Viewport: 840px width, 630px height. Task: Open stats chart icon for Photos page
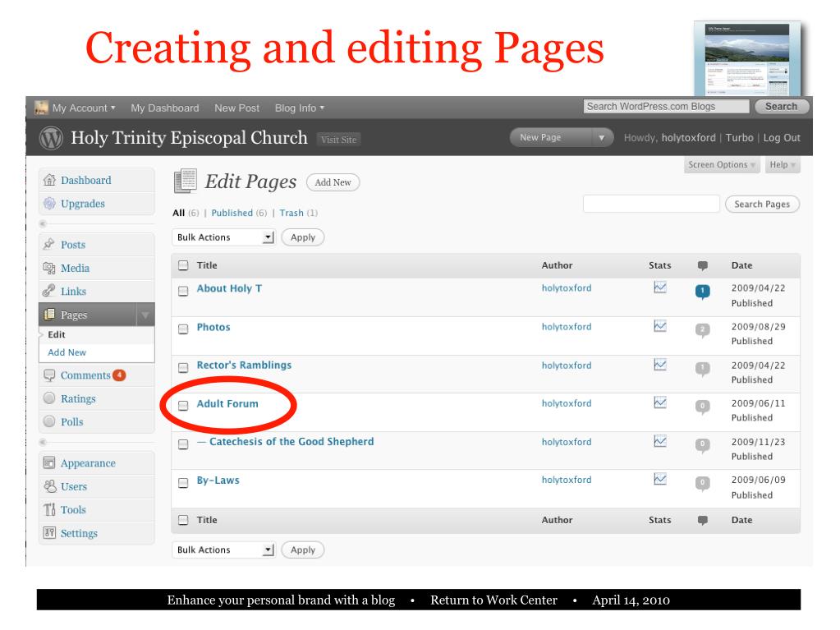(660, 326)
